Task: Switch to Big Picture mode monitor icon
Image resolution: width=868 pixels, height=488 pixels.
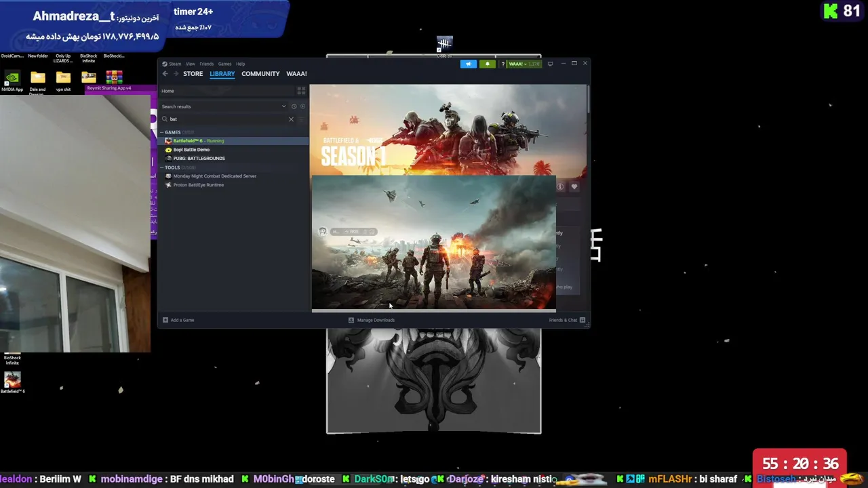Action: coord(550,64)
